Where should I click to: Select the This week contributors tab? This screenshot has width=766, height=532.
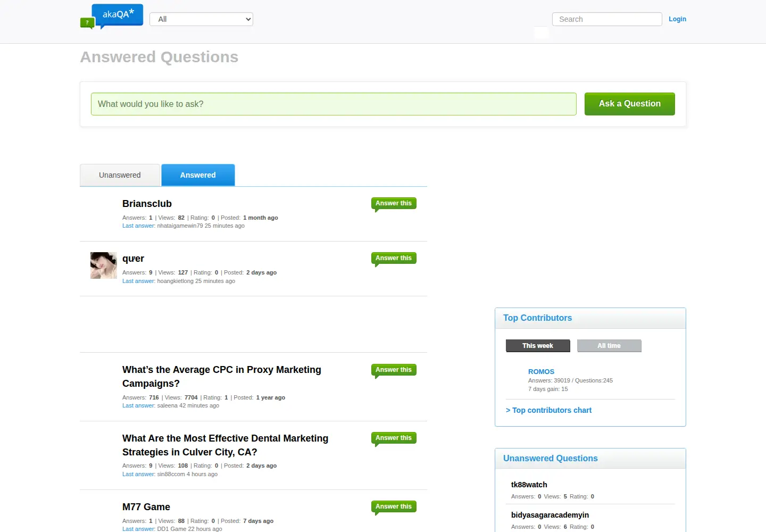[x=538, y=346]
